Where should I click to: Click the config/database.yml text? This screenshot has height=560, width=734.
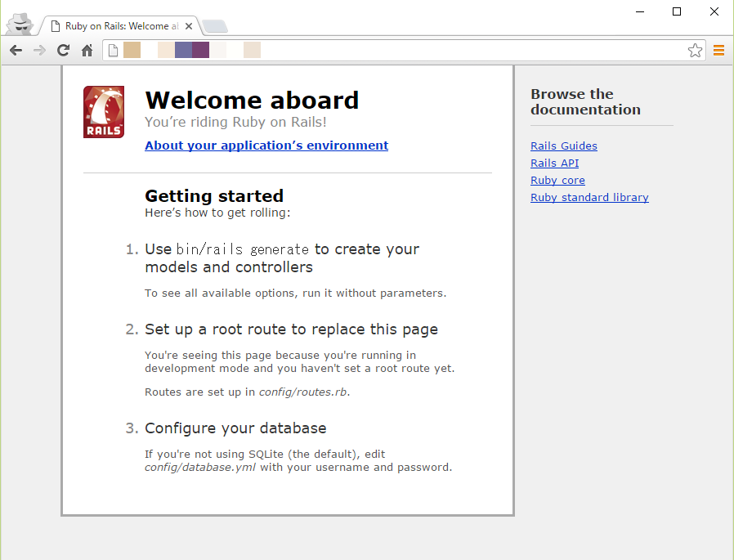(x=200, y=468)
